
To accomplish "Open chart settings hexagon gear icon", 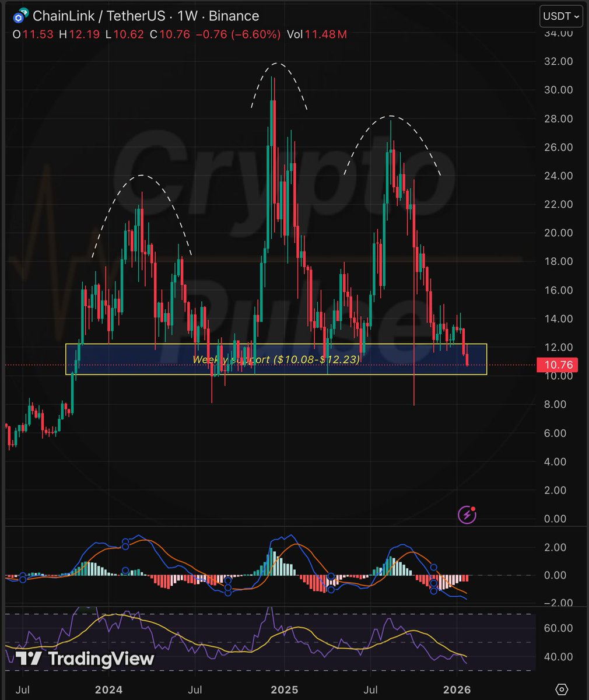I will tap(561, 689).
